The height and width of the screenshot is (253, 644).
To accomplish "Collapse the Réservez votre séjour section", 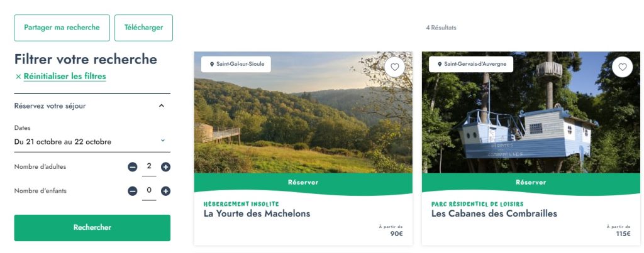I will (x=162, y=106).
